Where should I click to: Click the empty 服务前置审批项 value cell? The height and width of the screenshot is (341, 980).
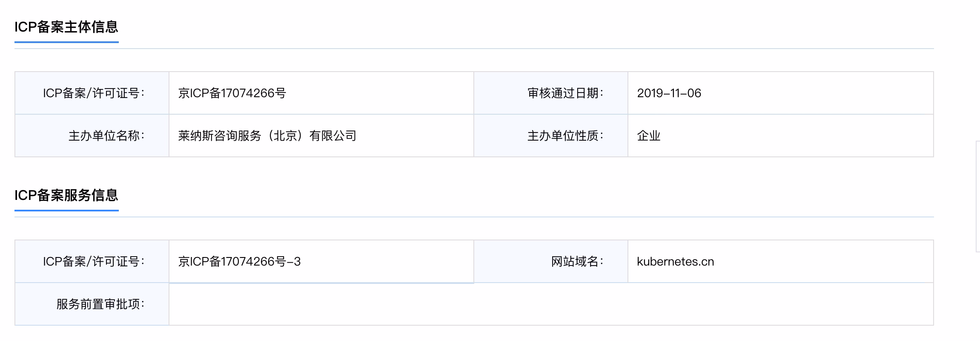click(x=551, y=304)
